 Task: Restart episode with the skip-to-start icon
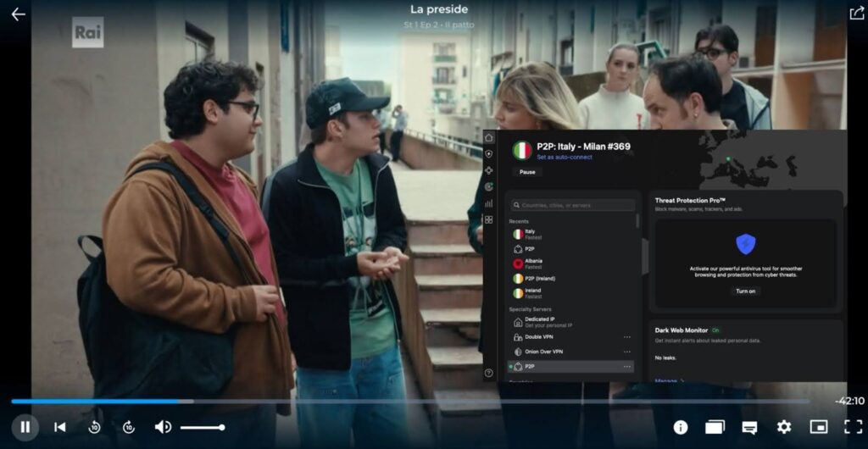pyautogui.click(x=60, y=427)
